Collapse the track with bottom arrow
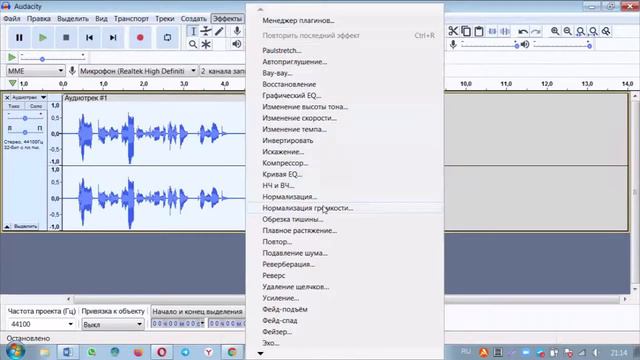640x360 pixels. pyautogui.click(x=7, y=226)
